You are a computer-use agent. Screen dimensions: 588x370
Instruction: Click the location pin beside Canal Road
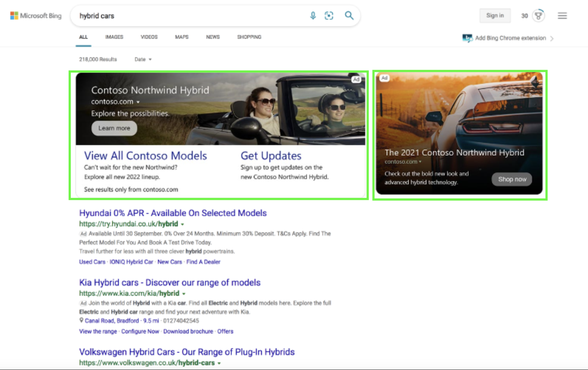pyautogui.click(x=81, y=320)
